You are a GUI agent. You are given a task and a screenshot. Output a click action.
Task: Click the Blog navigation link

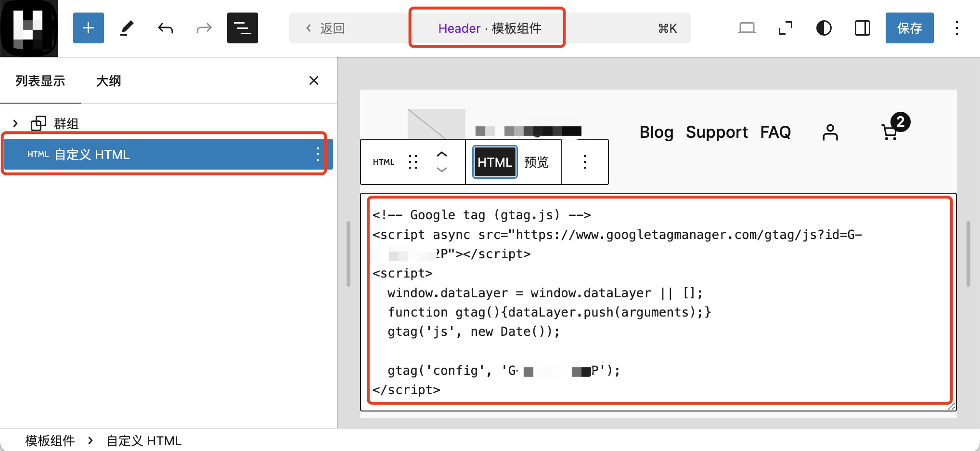click(x=656, y=132)
